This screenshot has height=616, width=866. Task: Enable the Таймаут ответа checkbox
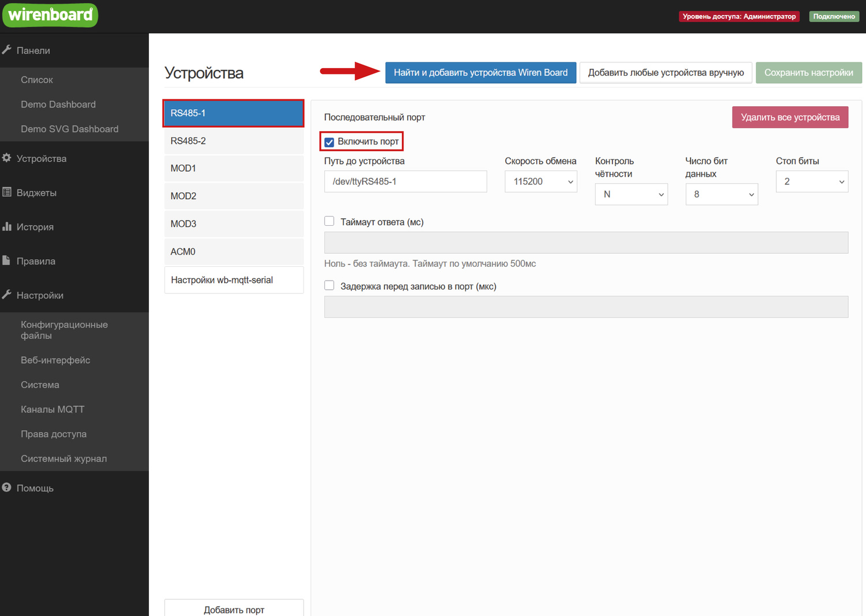coord(329,221)
